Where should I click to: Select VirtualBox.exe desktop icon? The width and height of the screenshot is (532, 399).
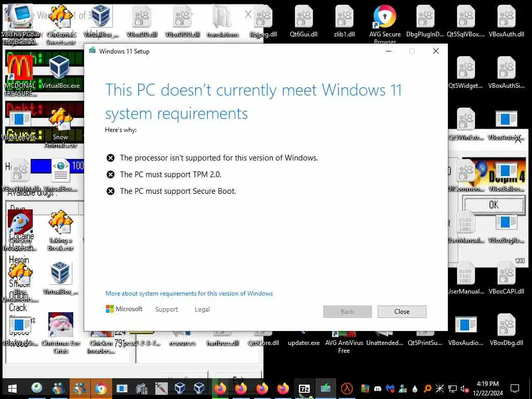click(60, 73)
